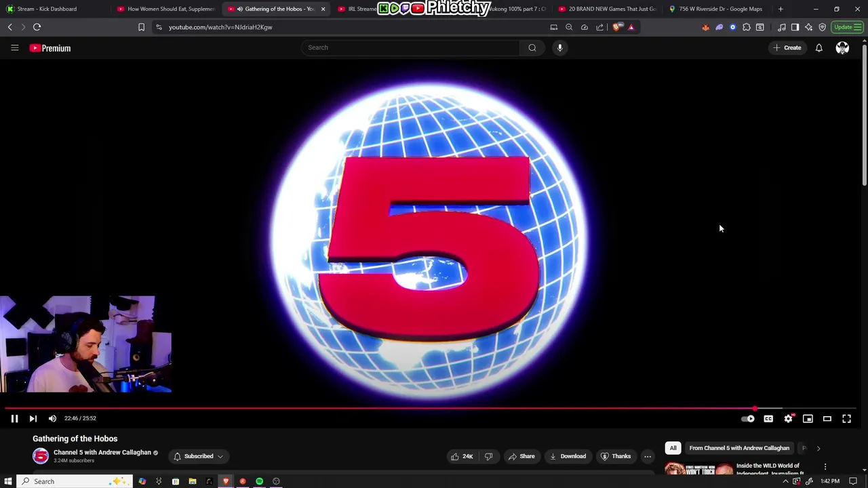Skip to the next video
Viewport: 868px width, 488px height.
click(x=33, y=419)
